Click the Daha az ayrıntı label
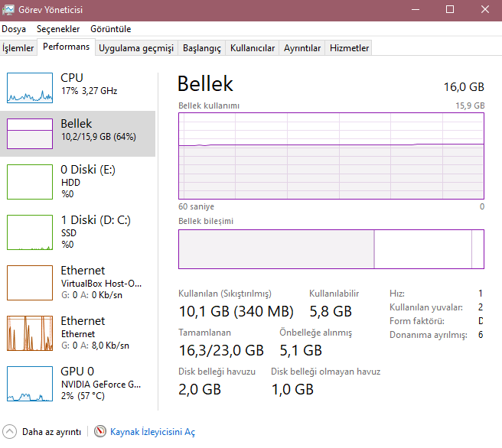This screenshot has height=448, width=502. pos(51,432)
